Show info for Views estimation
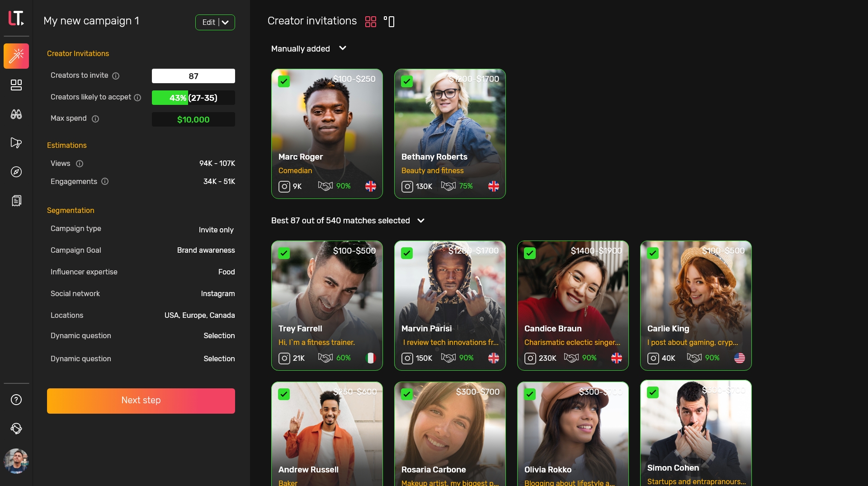This screenshot has height=486, width=868. click(80, 164)
